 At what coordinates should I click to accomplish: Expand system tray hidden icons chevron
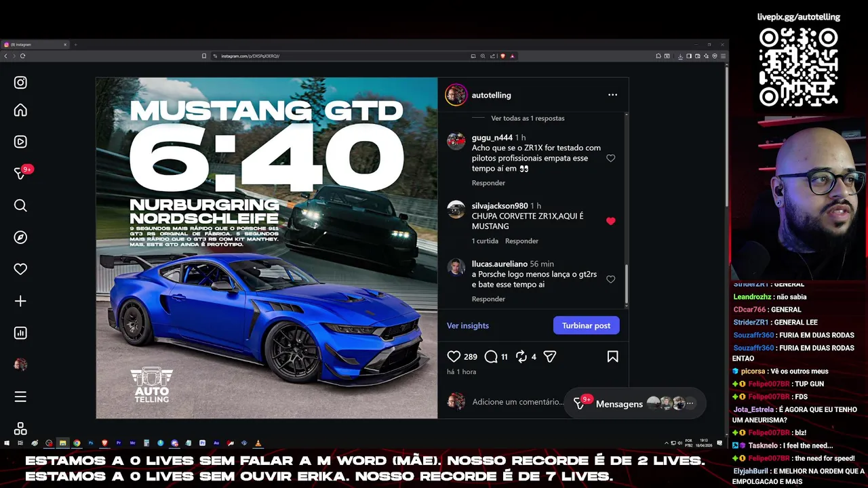[667, 443]
